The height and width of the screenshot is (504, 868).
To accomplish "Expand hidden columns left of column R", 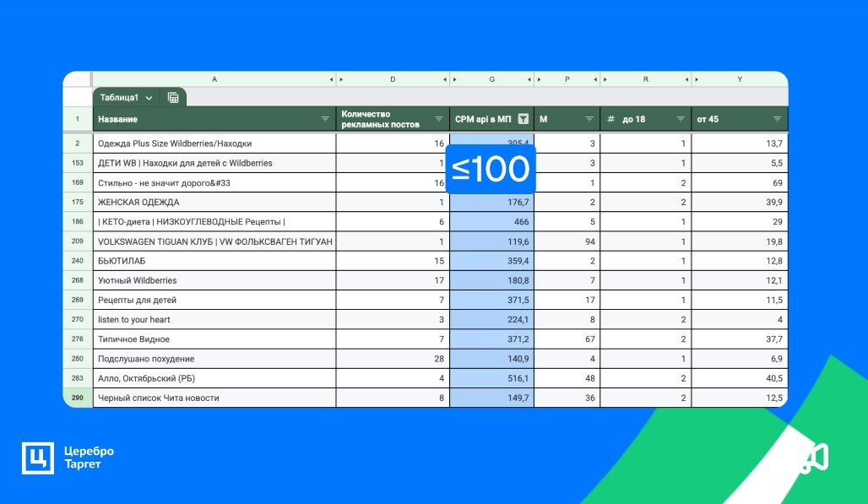I will [x=605, y=79].
